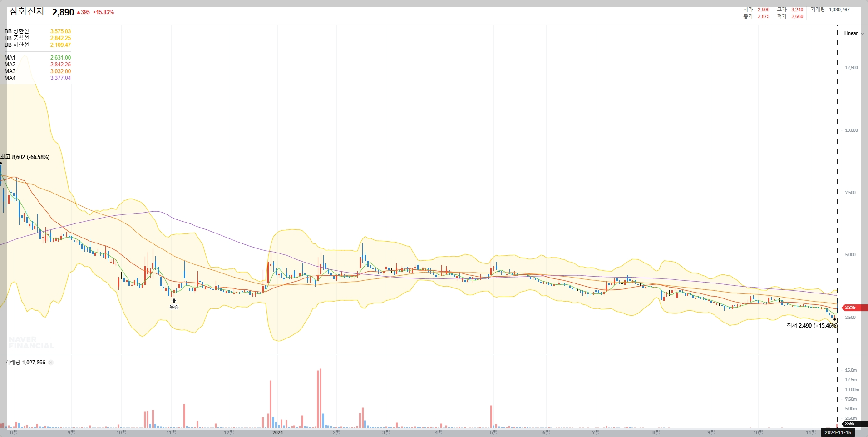The width and height of the screenshot is (868, 437).
Task: Select the MA4 legend entry
Action: pyautogui.click(x=10, y=78)
